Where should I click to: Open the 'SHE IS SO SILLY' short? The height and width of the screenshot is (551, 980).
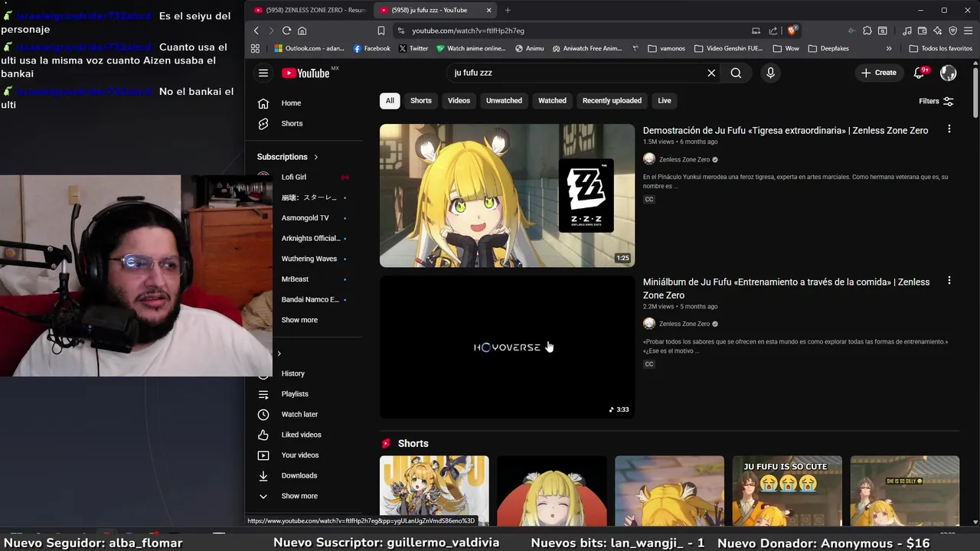tap(904, 491)
